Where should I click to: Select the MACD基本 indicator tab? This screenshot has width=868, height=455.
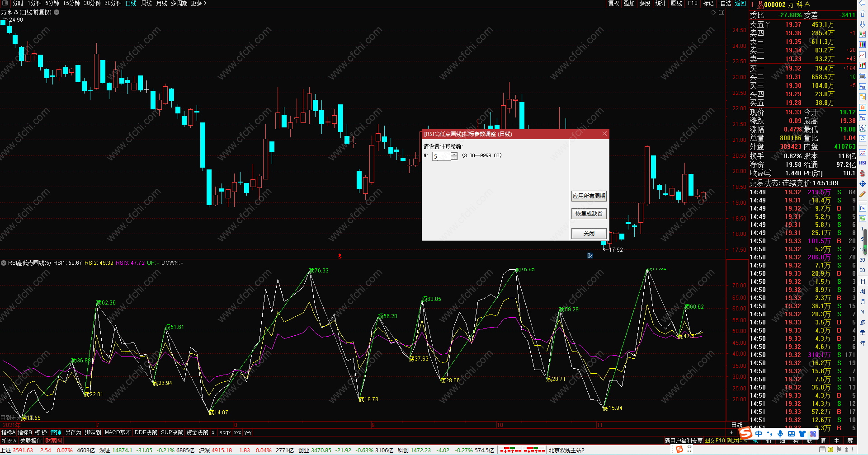[118, 432]
